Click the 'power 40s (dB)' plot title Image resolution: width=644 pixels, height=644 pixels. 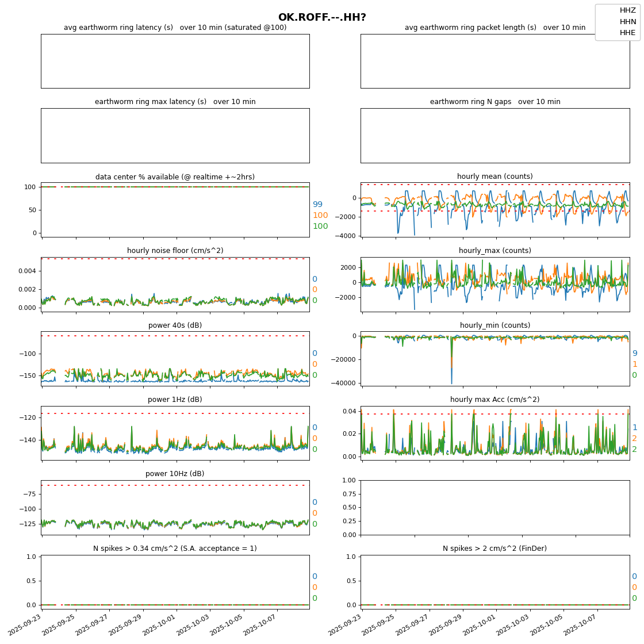pyautogui.click(x=175, y=325)
